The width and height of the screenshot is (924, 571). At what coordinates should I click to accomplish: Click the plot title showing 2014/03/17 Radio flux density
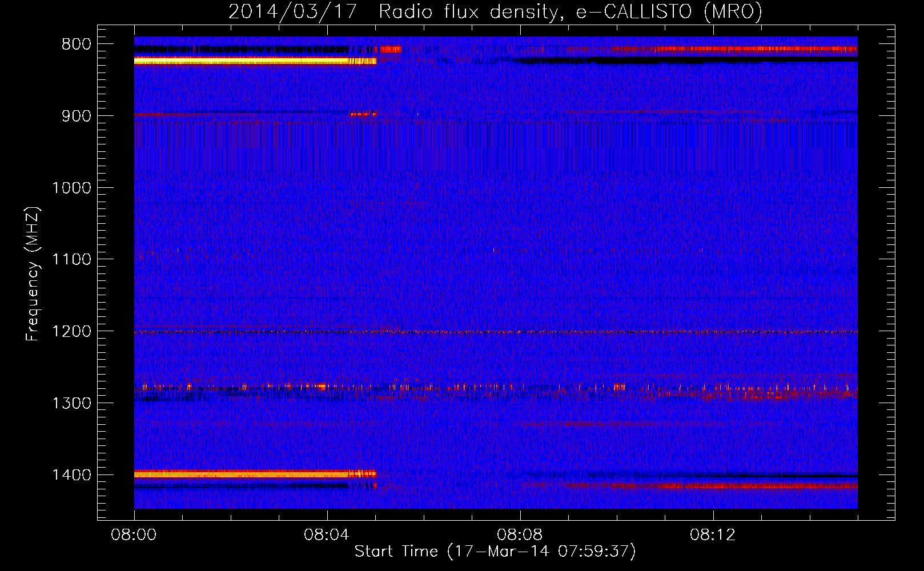tap(495, 12)
